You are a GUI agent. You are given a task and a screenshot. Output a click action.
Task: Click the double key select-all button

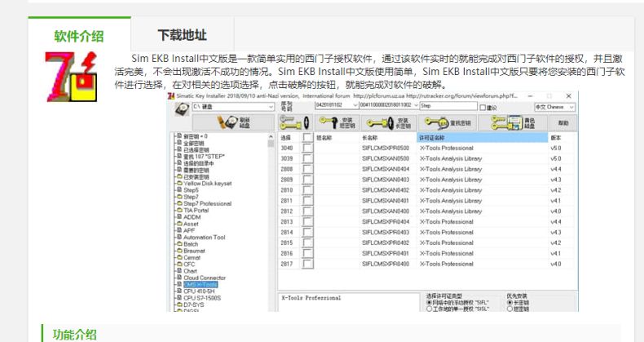coord(294,122)
